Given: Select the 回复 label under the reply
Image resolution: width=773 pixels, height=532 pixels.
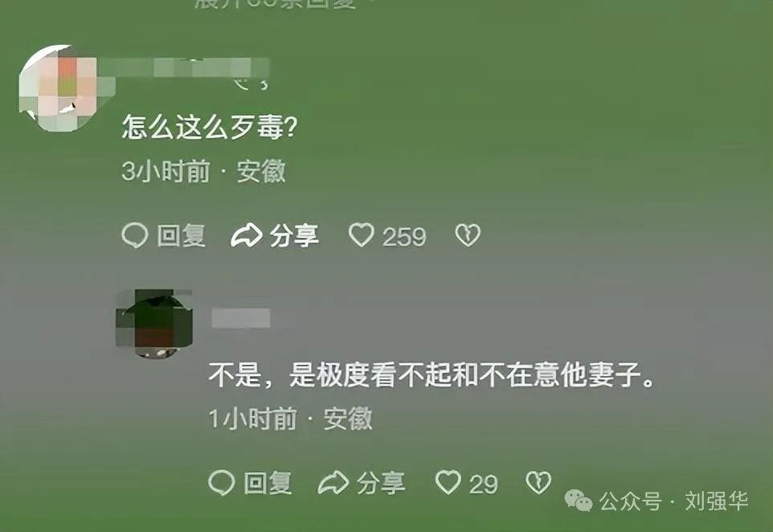Looking at the screenshot, I should [x=268, y=483].
